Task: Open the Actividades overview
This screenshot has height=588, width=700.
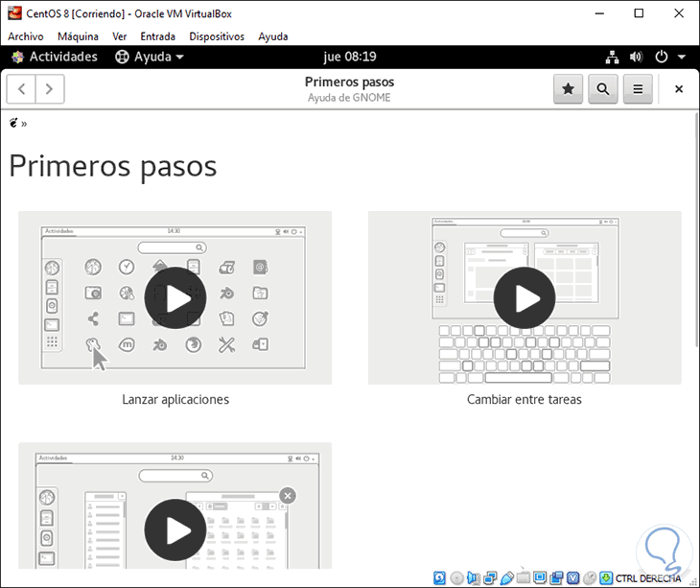Action: point(55,57)
